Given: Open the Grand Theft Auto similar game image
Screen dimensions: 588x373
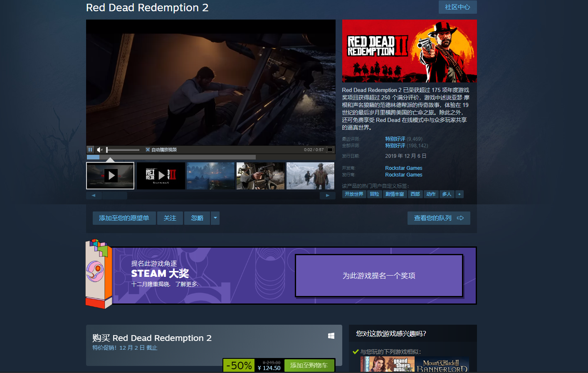Looking at the screenshot, I should pos(388,365).
